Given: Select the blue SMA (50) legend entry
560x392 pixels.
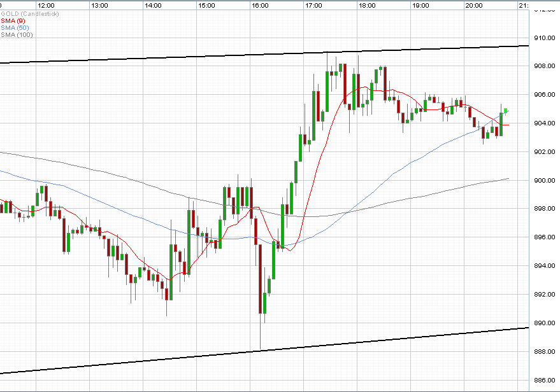Looking at the screenshot, I should tap(15, 27).
